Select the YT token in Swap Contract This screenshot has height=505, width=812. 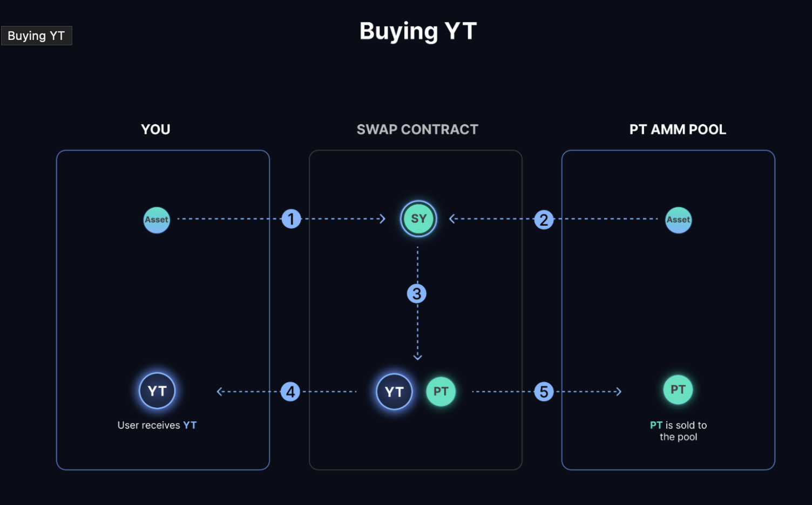[394, 392]
